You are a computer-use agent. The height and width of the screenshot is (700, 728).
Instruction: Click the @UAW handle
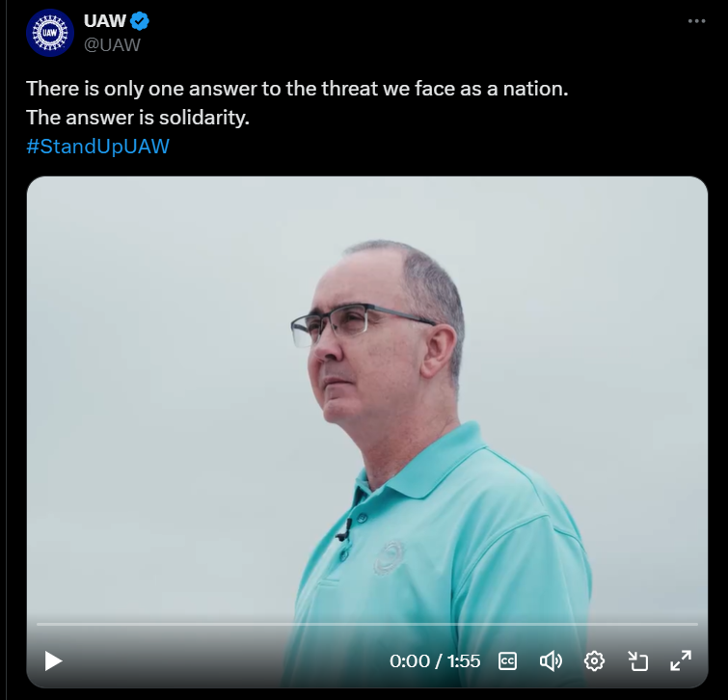tap(112, 45)
